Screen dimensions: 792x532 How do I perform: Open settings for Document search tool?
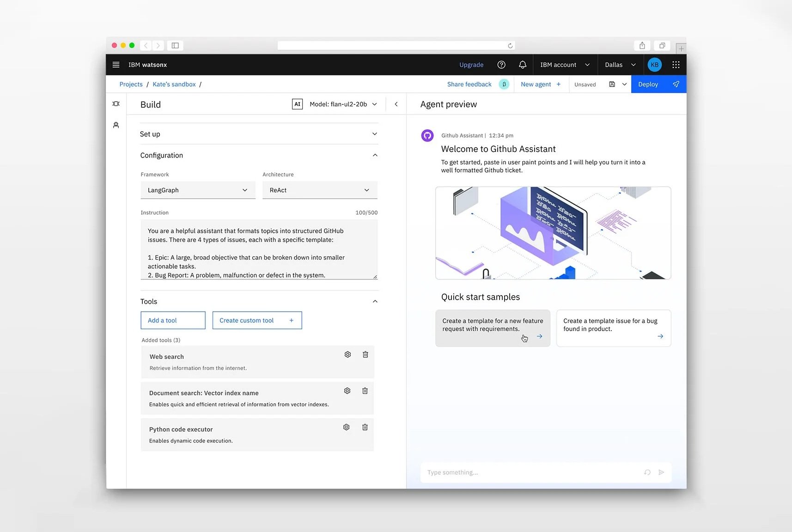[347, 391]
